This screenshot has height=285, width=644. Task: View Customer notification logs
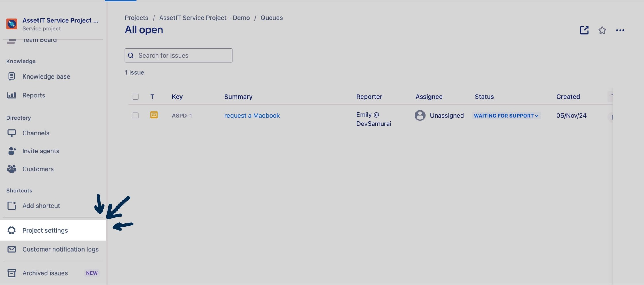tap(60, 249)
